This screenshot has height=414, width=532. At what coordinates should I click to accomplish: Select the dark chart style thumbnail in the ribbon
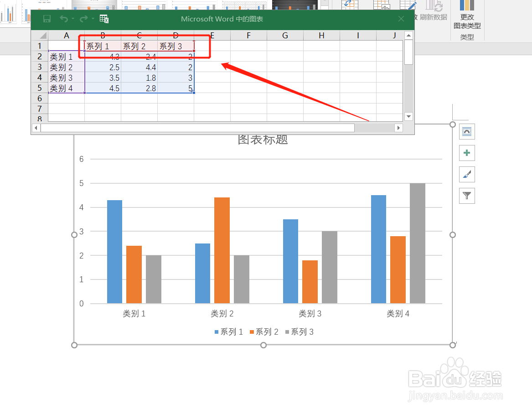(x=295, y=5)
